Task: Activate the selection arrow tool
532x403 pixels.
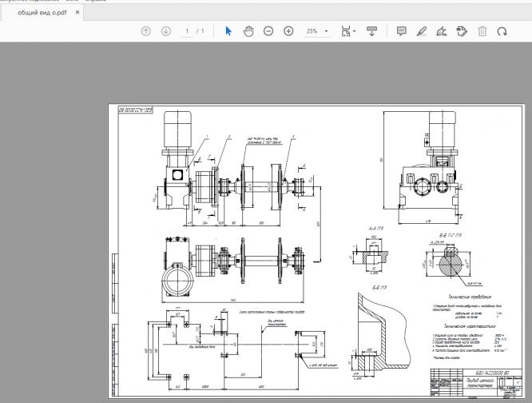Action: click(228, 31)
